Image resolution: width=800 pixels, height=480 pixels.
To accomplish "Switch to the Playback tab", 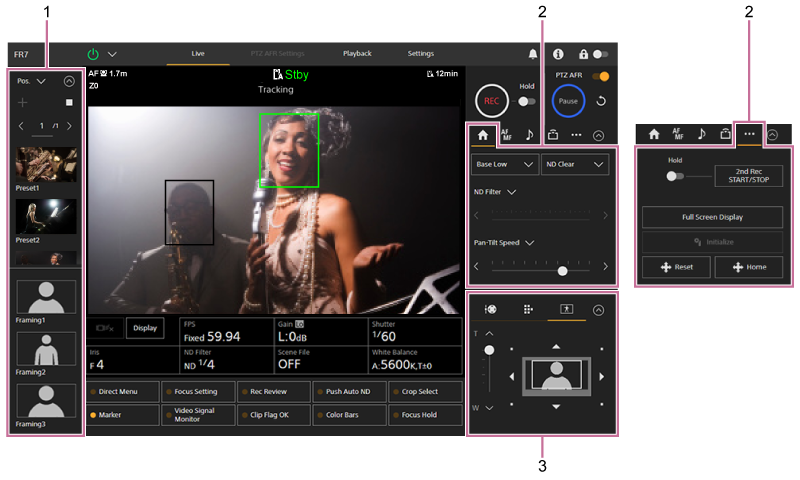I will (x=357, y=53).
